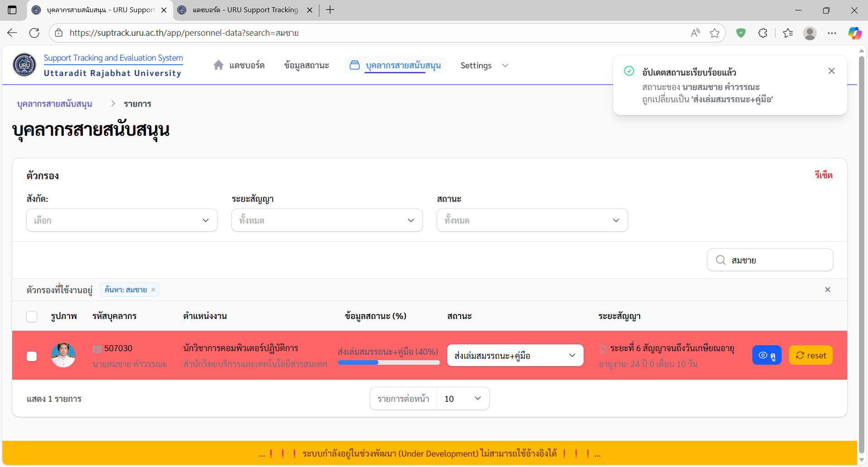The image size is (868, 467).
Task: Click the refresh icon on the reset button
Action: point(799,355)
